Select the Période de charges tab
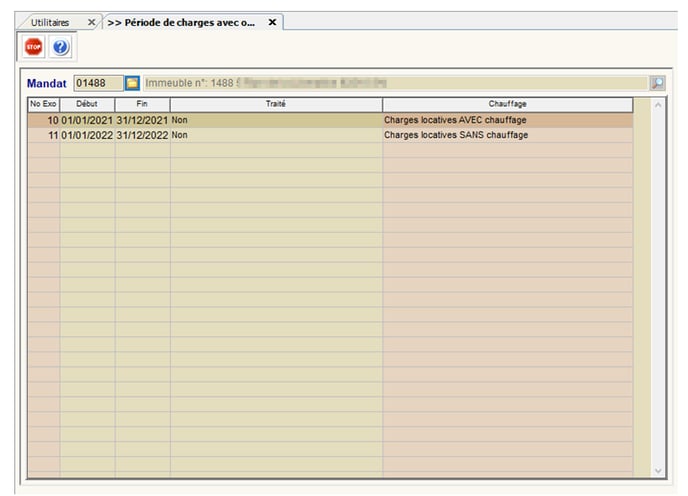The image size is (688, 496). tap(180, 22)
